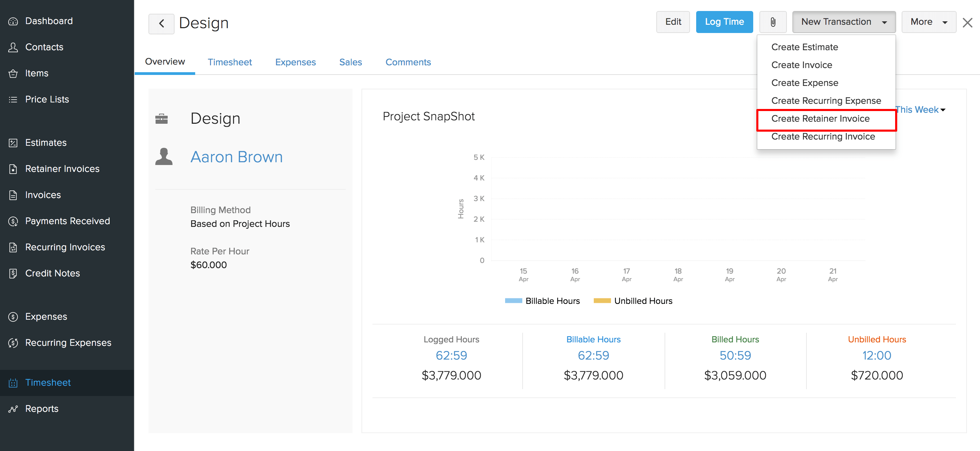Choose Create Retainer Invoice menu entry

(820, 119)
